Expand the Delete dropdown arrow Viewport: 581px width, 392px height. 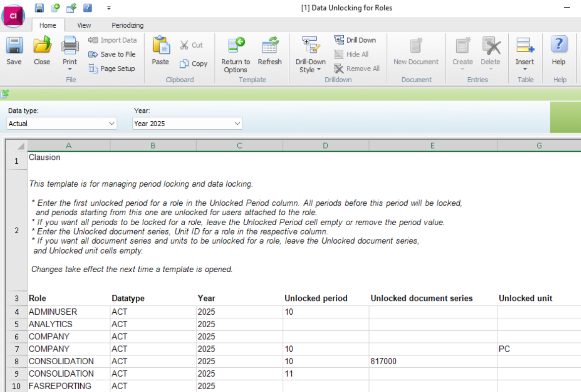pyautogui.click(x=490, y=69)
